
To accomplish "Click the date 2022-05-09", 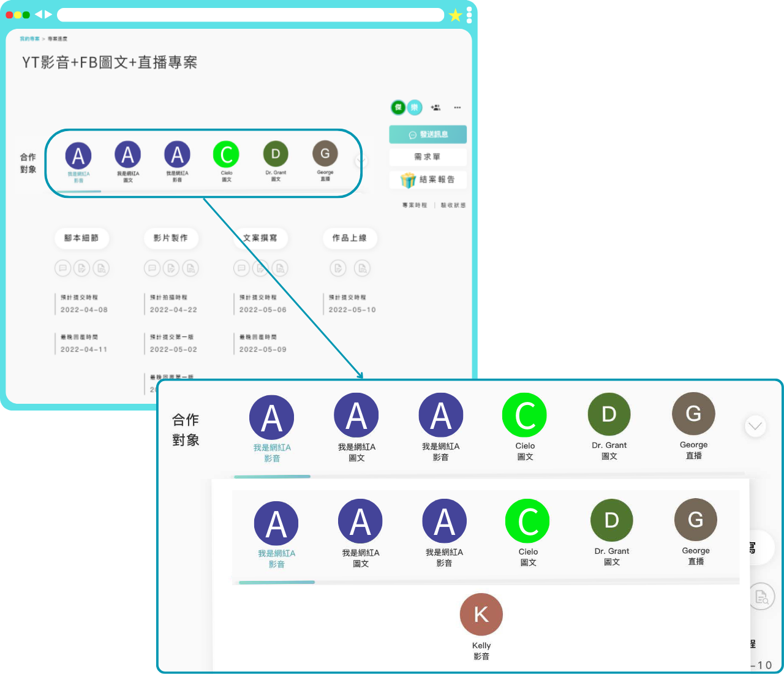I will point(263,350).
